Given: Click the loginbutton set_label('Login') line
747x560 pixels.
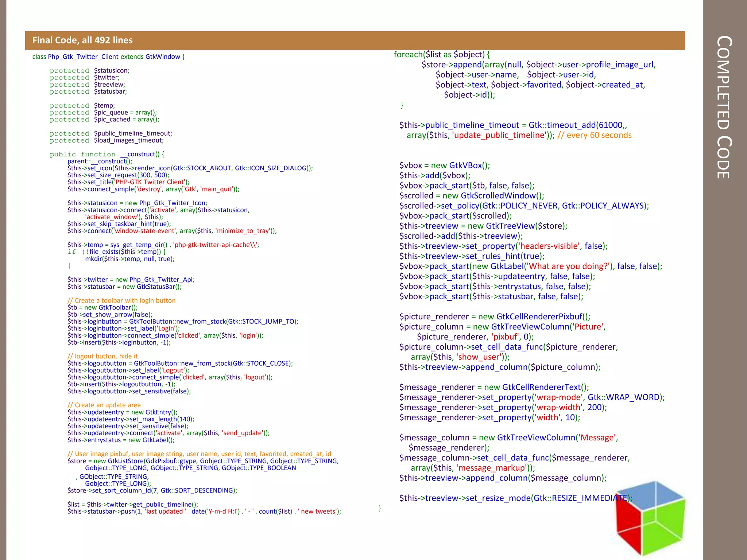Looking at the screenshot, I should (124, 328).
